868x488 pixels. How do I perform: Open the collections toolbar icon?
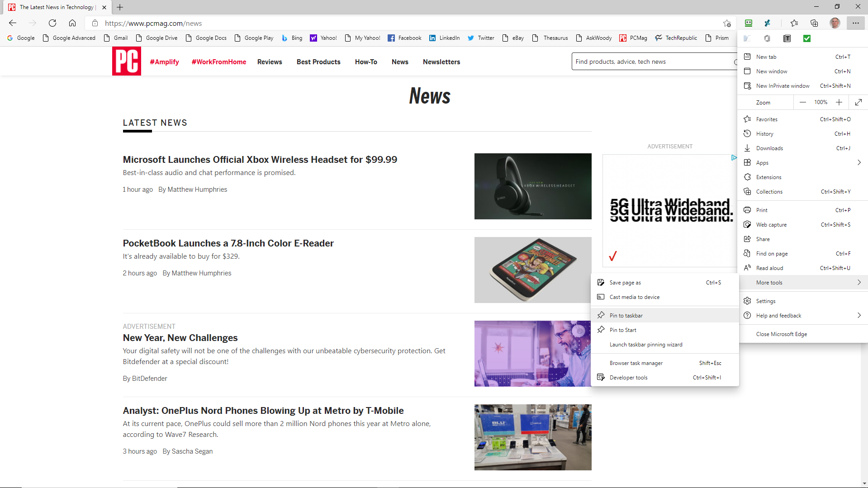(814, 23)
